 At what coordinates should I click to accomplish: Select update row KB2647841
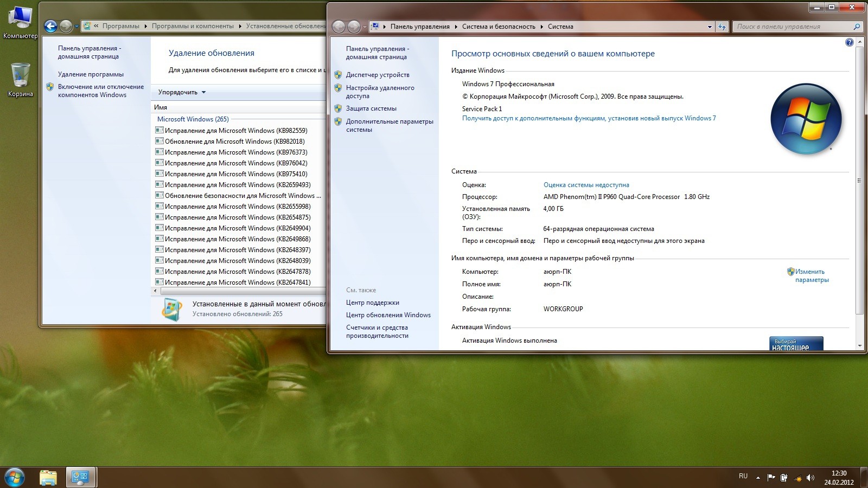coord(238,282)
